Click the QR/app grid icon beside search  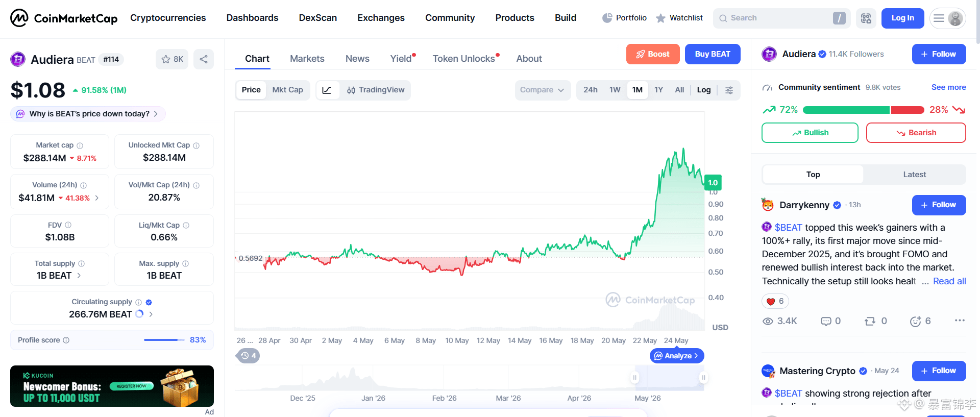(x=866, y=18)
